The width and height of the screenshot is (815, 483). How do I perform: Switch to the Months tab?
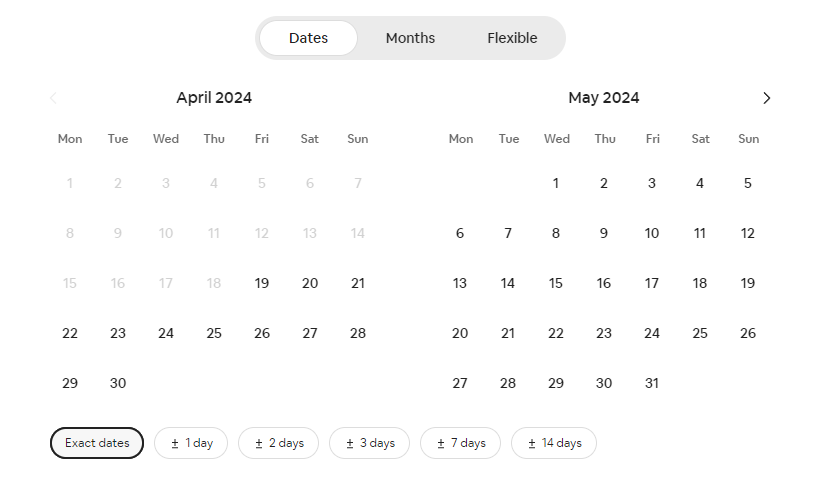(x=410, y=38)
